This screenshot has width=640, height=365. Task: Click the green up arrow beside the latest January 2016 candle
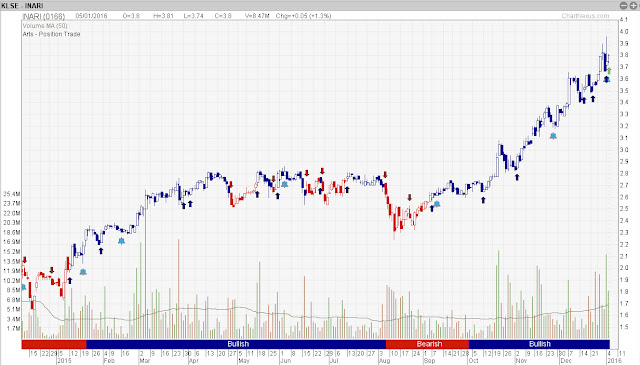click(x=609, y=71)
